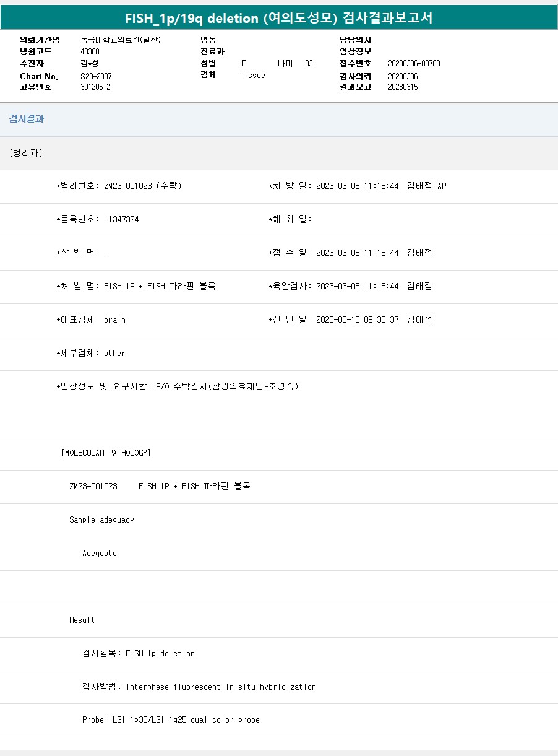
Task: Select the 결과보고 date 20230315
Action: [x=403, y=87]
